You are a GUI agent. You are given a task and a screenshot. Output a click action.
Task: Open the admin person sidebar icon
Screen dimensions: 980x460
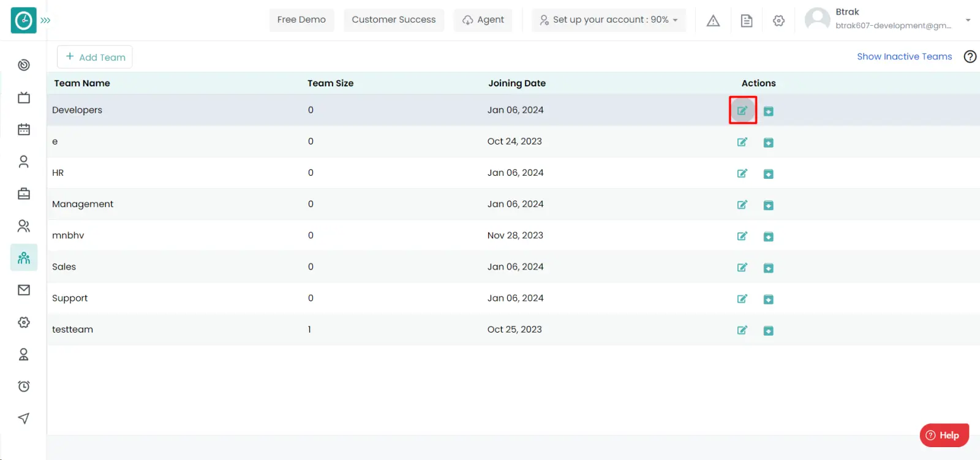(24, 354)
